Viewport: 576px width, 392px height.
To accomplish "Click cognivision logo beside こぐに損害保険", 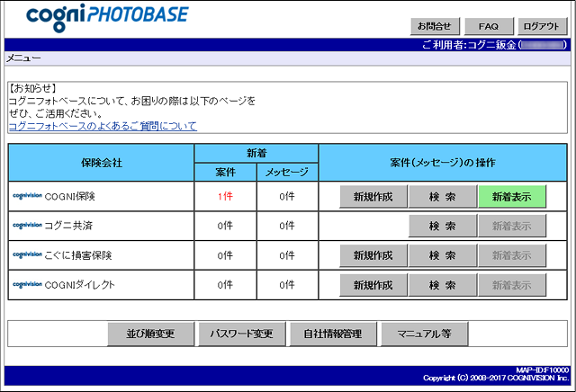I will click(x=28, y=254).
